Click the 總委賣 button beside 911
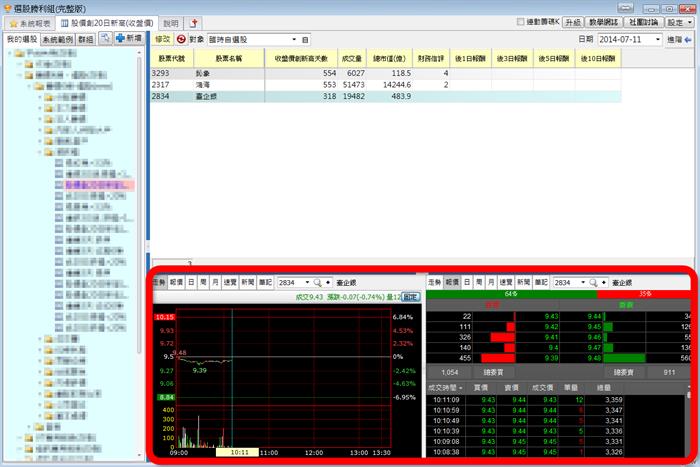Screen dimensions: 700x467 pos(623,372)
